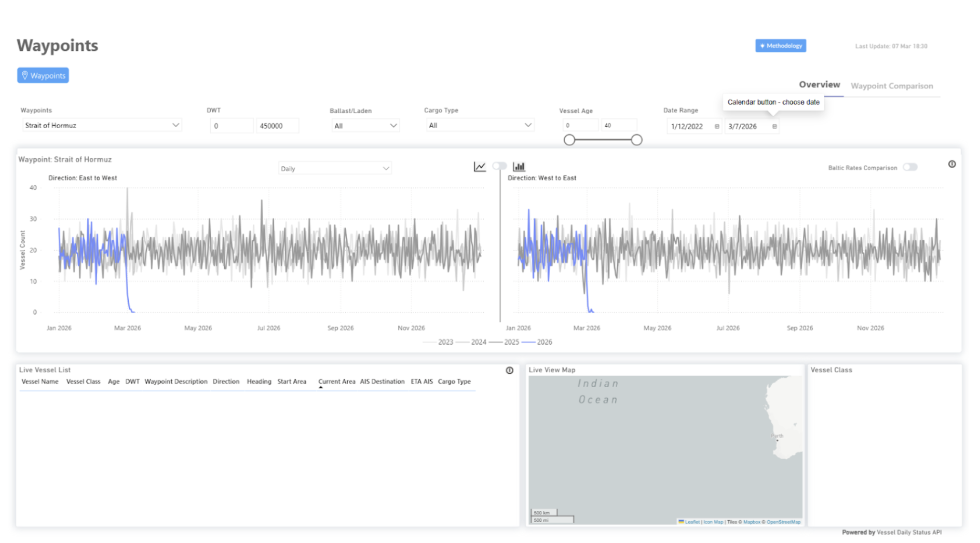Image resolution: width=980 pixels, height=543 pixels.
Task: Sort by the Vessel Name column
Action: pos(40,381)
